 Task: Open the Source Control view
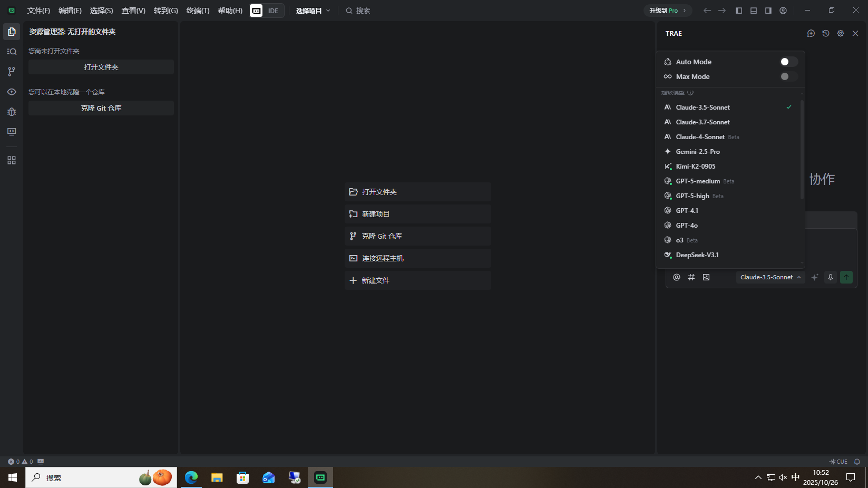[12, 71]
